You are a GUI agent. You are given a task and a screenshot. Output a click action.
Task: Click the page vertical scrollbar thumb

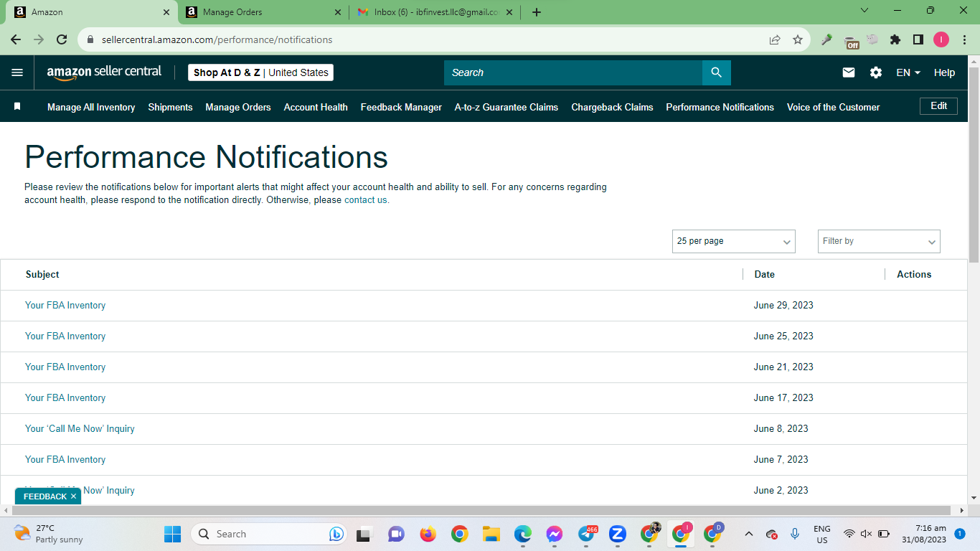coord(974,165)
